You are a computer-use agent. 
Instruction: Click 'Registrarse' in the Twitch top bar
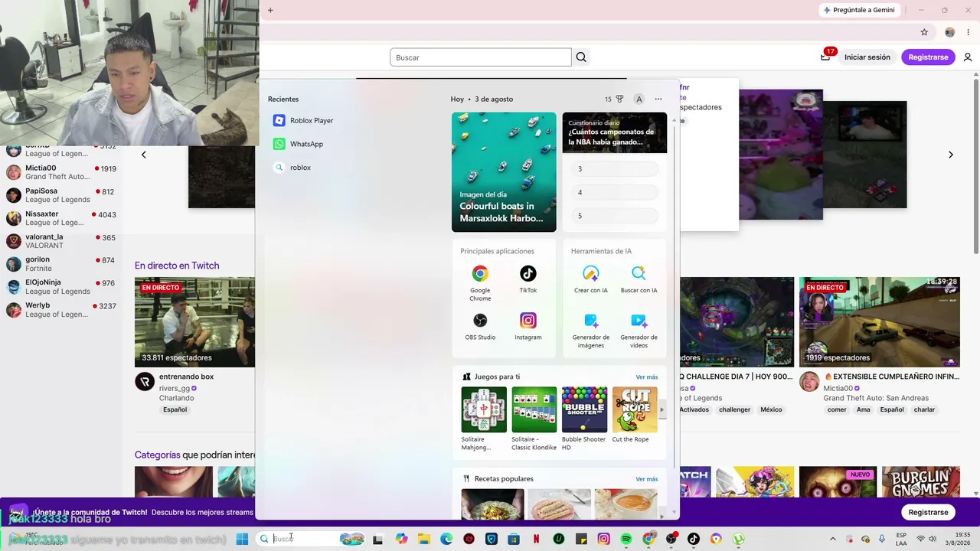pos(928,57)
